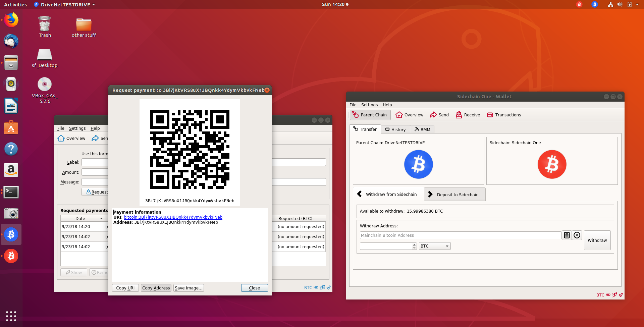Select the Deposit to Sidechain tab
Viewport: 644px width, 327px height.
(455, 195)
